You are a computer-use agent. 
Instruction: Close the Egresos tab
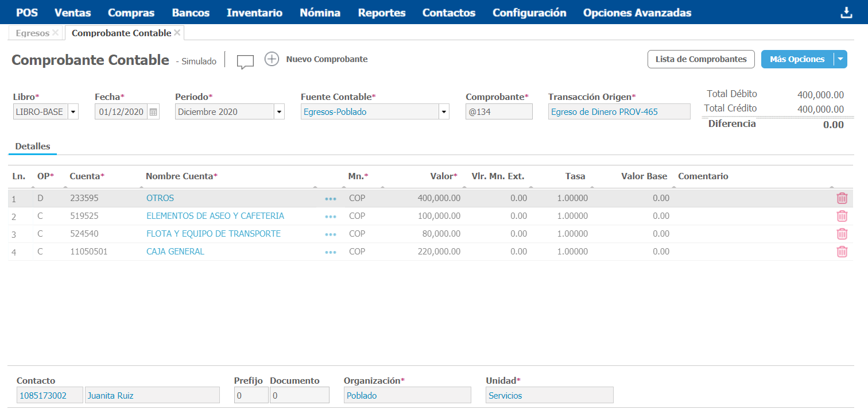tap(55, 33)
